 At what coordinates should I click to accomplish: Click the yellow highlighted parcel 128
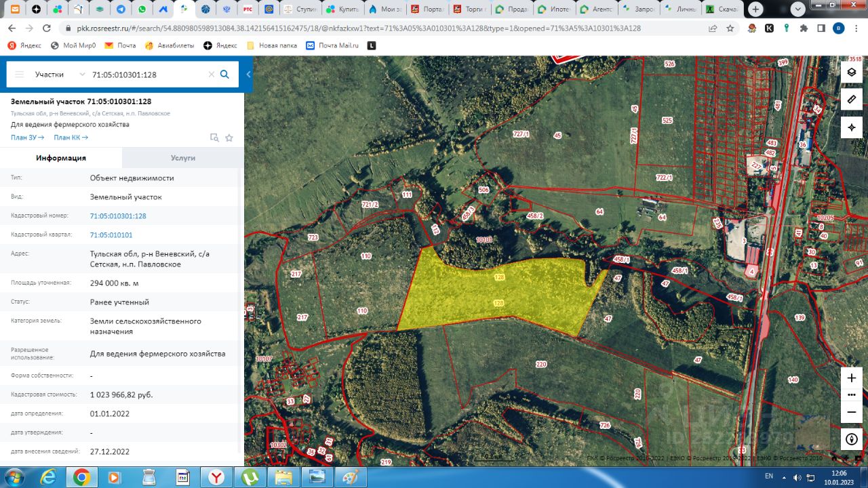click(498, 291)
